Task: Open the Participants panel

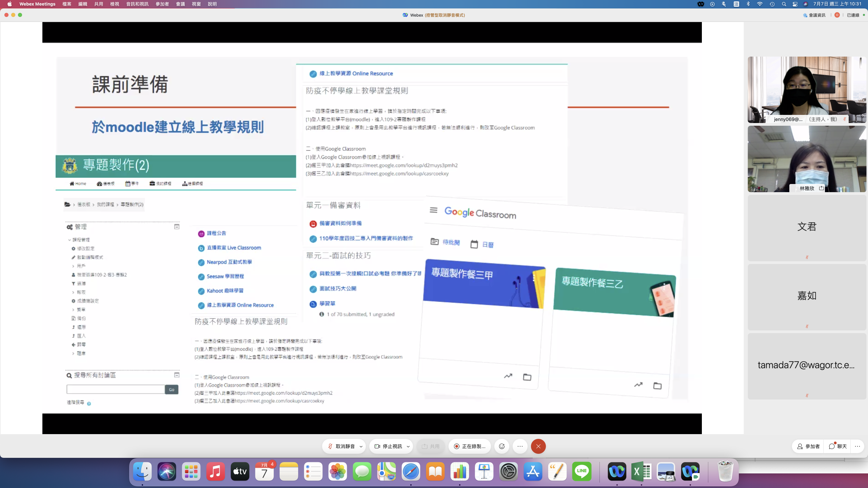Action: [x=809, y=446]
